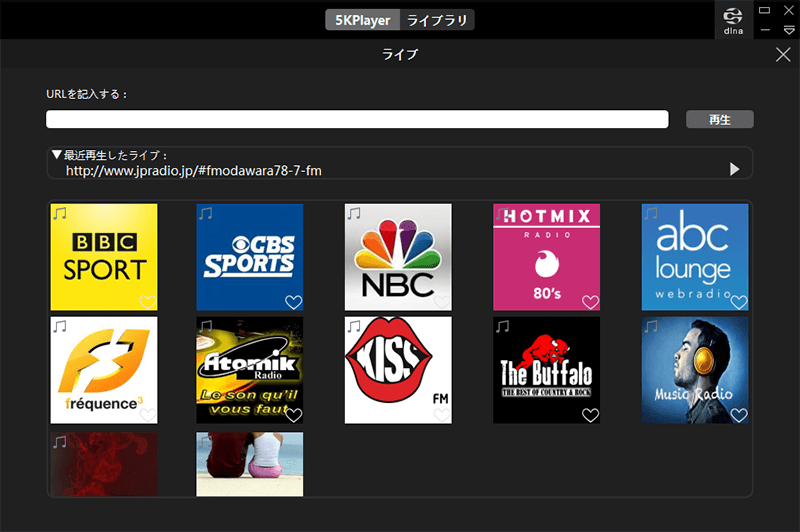Switch to the ライブラリ tab
Viewport: 800px width, 532px height.
coord(437,20)
